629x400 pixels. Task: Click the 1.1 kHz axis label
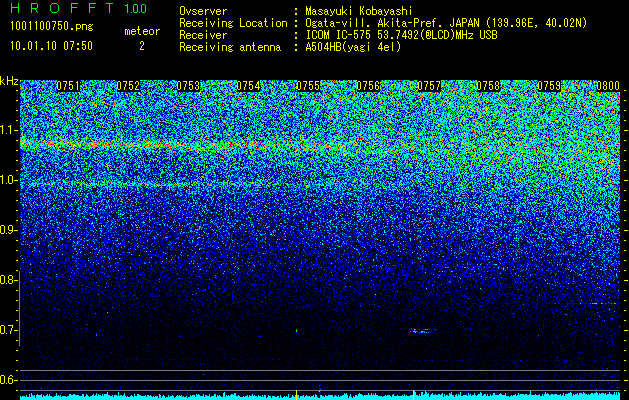pyautogui.click(x=9, y=130)
